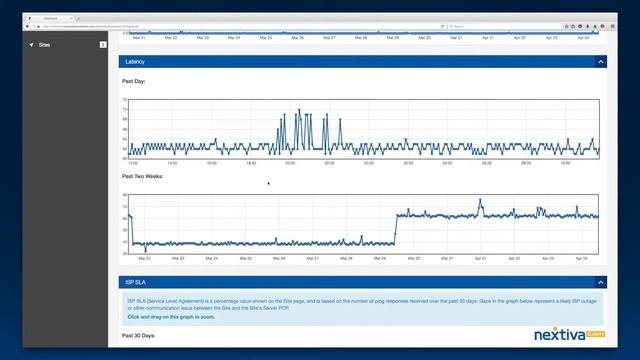Bookmark this page with the star icon
This screenshot has height=360, width=640.
tap(566, 27)
